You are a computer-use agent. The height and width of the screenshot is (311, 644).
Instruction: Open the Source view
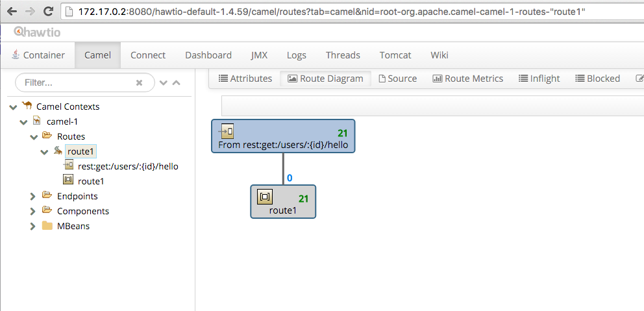tap(397, 79)
